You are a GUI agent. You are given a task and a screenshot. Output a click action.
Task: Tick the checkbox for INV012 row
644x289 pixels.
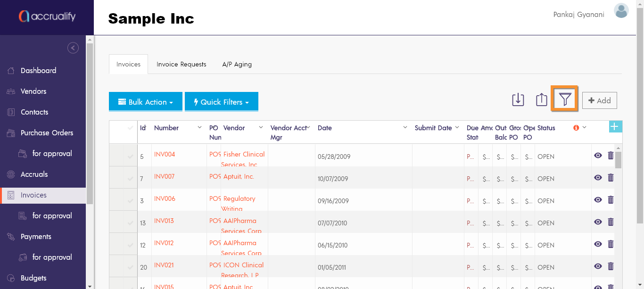tap(130, 245)
